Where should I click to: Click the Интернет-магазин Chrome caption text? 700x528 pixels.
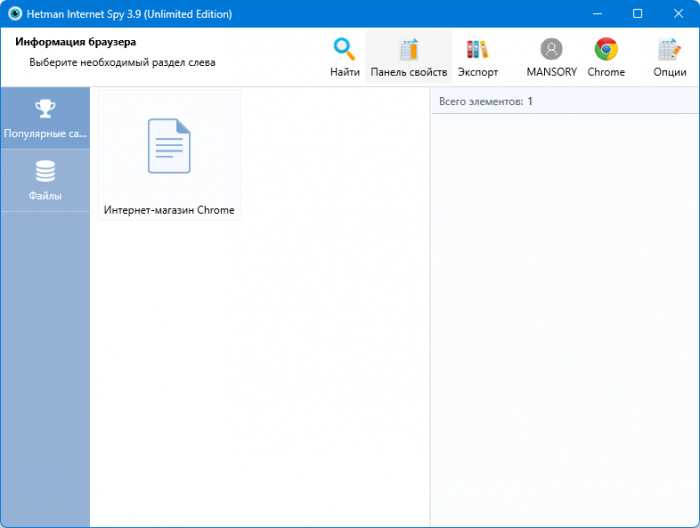click(169, 210)
